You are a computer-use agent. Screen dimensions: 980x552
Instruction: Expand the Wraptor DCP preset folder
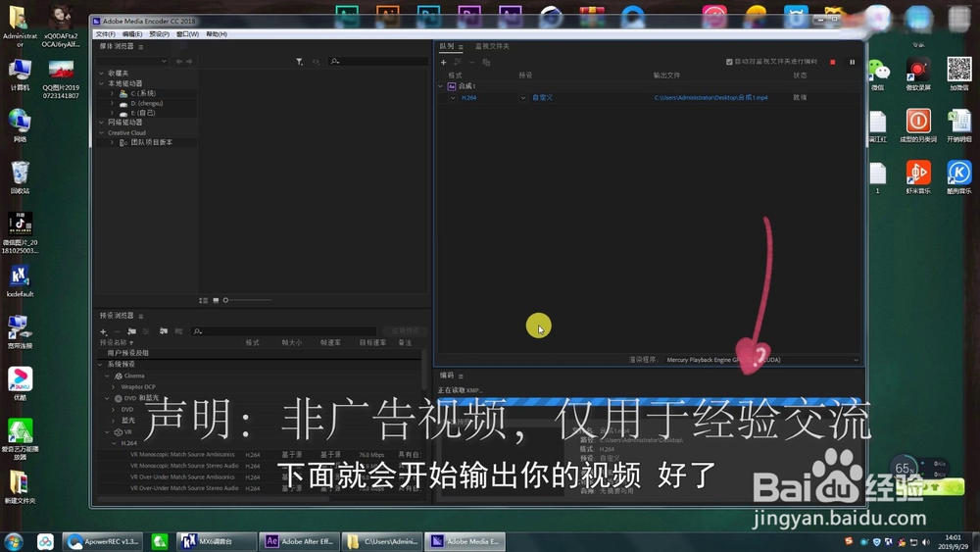tap(113, 387)
